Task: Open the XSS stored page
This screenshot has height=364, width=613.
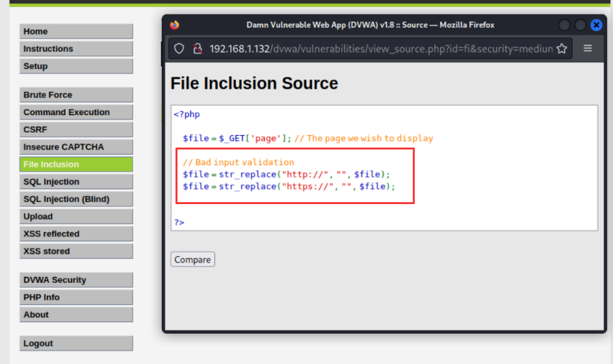Action: pos(76,251)
